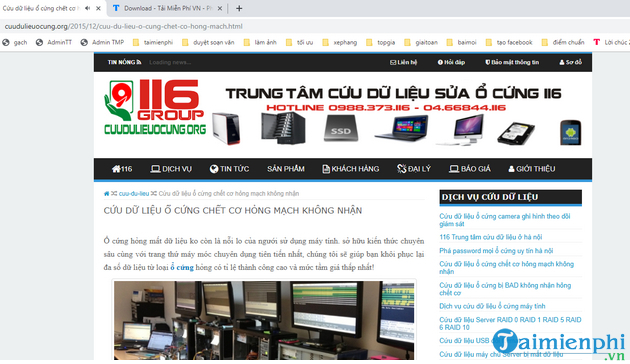Screen dimensions: 630x364
Task: Focus the address bar URL
Action: (123, 27)
